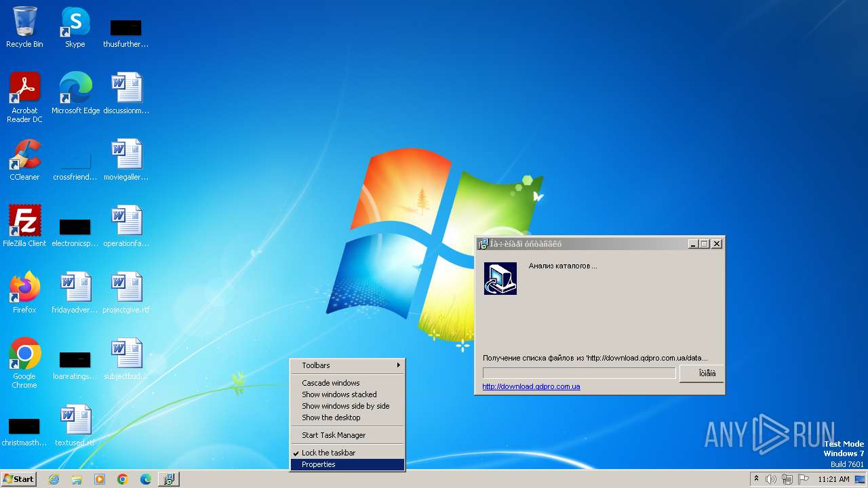Click the Start button
The height and width of the screenshot is (488, 868).
pyautogui.click(x=19, y=479)
